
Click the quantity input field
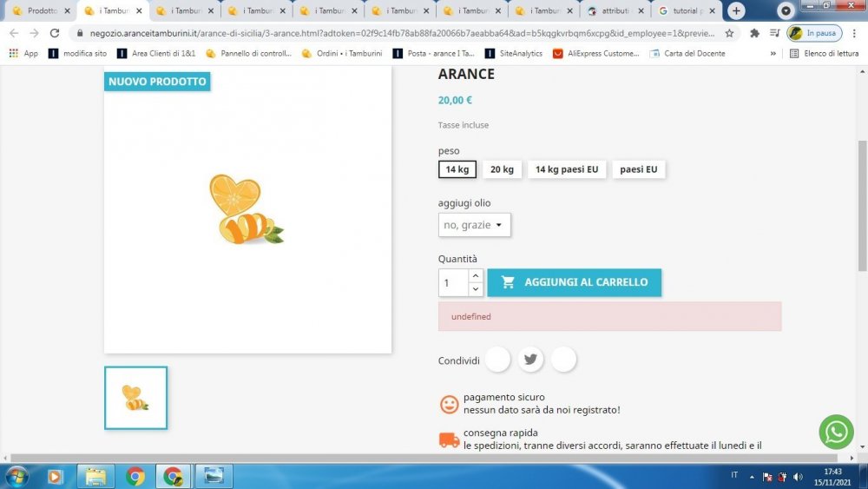pos(453,283)
